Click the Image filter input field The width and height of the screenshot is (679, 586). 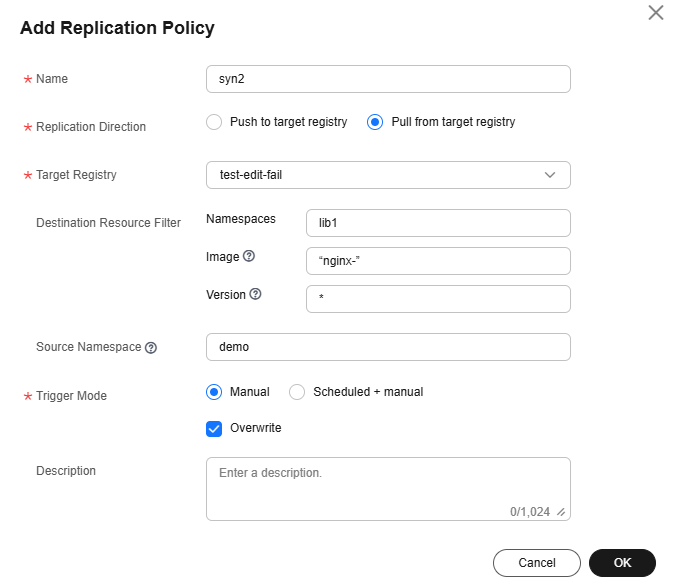437,261
